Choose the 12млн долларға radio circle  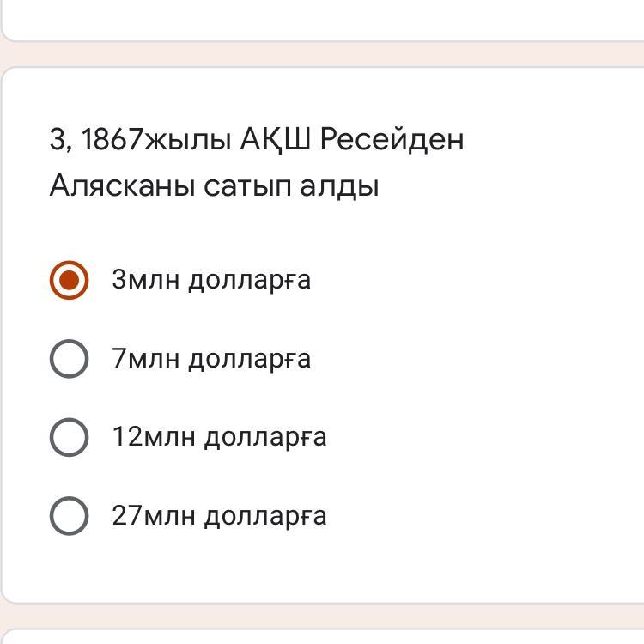tap(69, 437)
